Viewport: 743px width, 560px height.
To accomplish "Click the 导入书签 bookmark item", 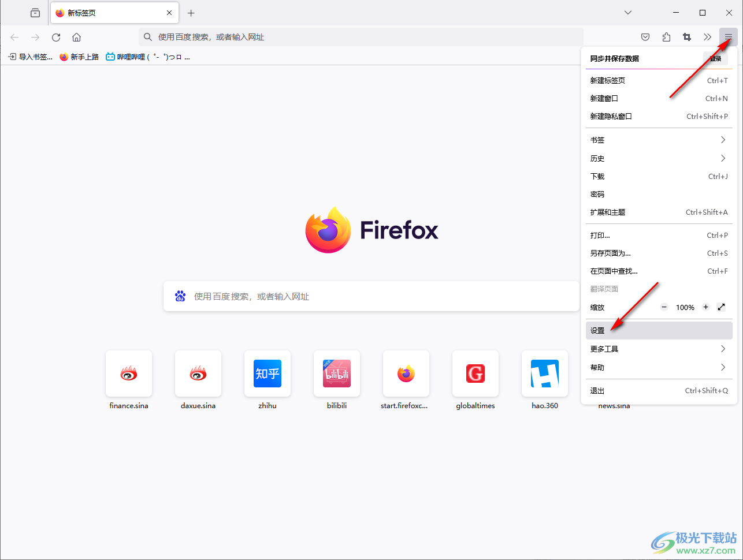I will point(30,57).
